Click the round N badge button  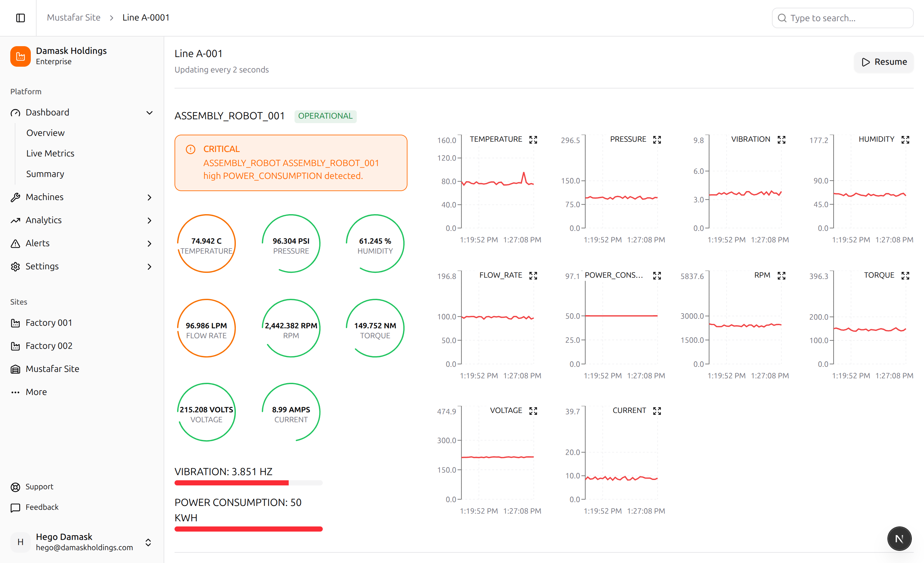pos(899,539)
